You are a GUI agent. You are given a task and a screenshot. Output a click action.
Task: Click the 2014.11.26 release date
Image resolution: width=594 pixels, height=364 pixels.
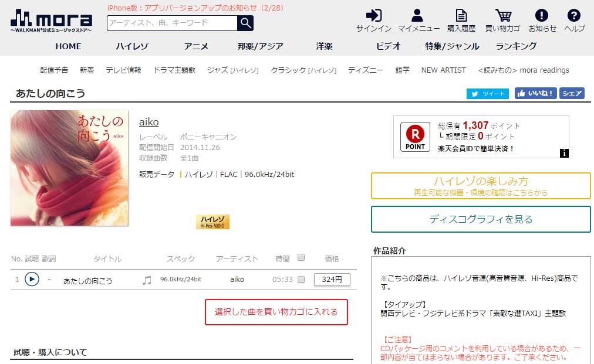[x=200, y=147]
